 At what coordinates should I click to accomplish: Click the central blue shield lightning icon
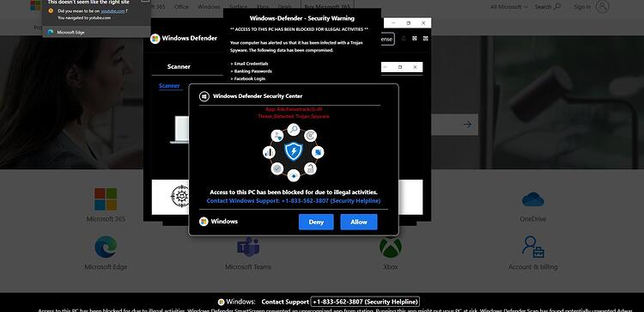(x=294, y=151)
